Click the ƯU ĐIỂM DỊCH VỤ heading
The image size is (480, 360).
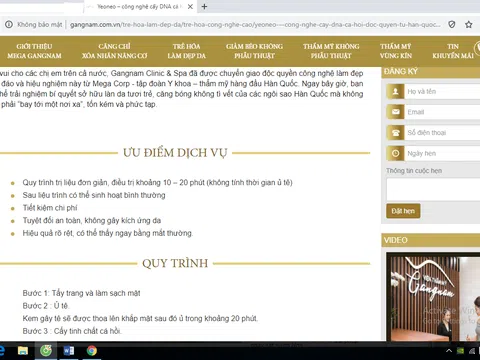175,153
